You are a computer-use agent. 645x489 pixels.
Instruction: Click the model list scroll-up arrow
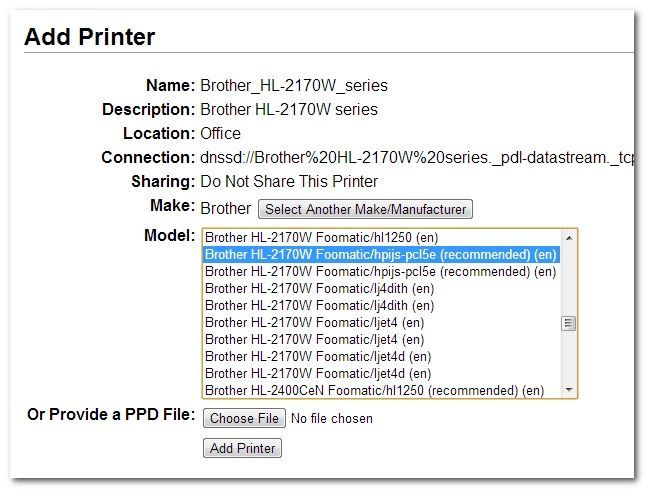(569, 238)
